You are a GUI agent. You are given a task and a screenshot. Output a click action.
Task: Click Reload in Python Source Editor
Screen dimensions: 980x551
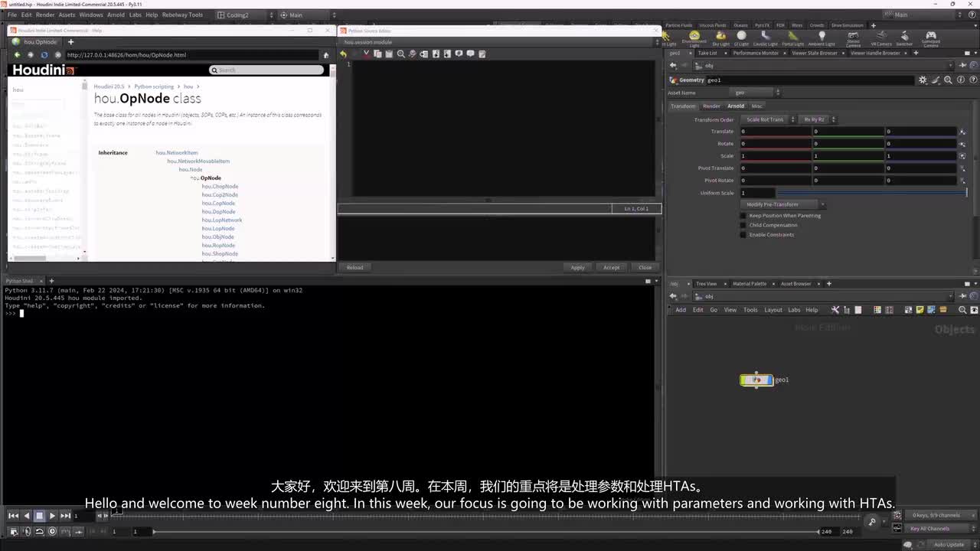click(354, 268)
